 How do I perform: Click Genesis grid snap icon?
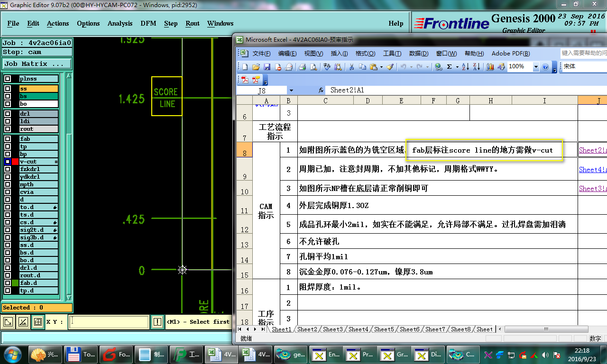[37, 322]
